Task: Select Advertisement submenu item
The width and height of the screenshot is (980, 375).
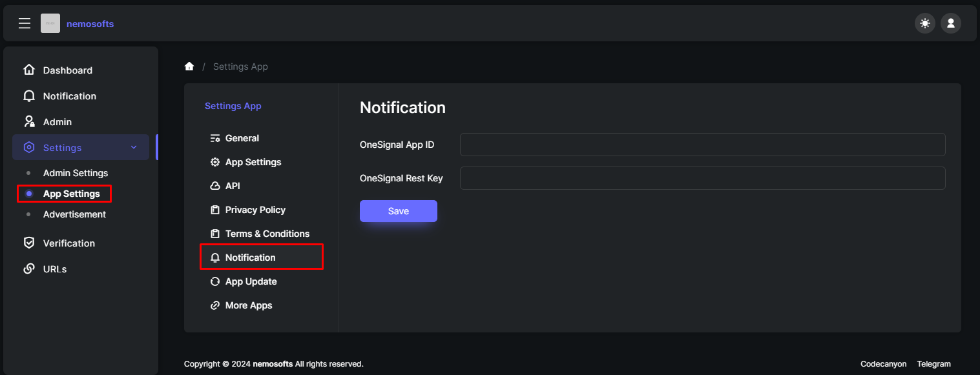Action: pos(74,214)
